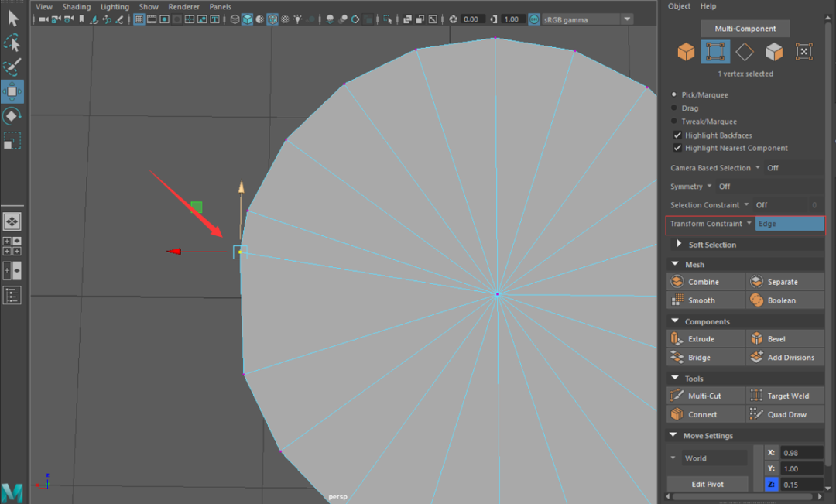Select the Drag radio option
Image resolution: width=836 pixels, height=504 pixels.
(x=674, y=108)
